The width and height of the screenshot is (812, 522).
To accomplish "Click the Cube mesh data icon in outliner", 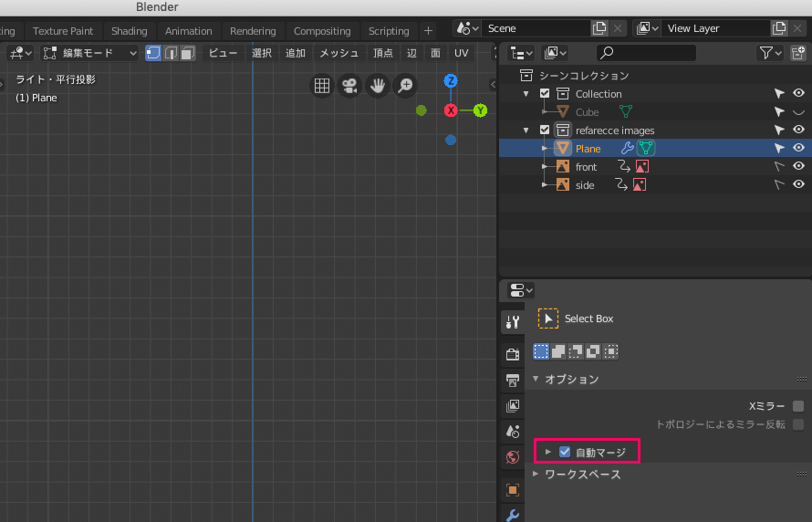I will point(626,111).
